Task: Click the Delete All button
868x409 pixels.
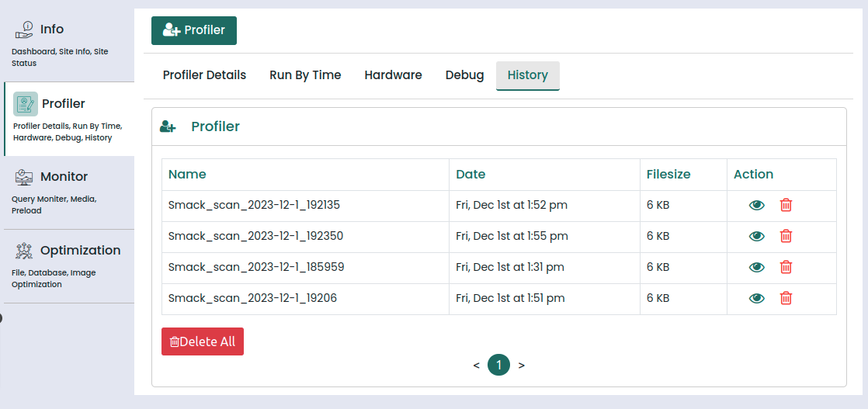Action: (203, 341)
